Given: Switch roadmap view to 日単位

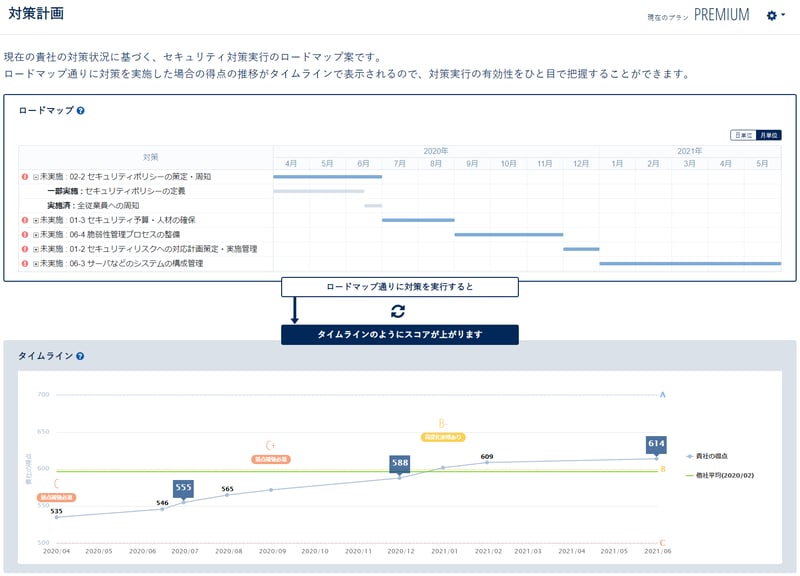Looking at the screenshot, I should coord(744,135).
